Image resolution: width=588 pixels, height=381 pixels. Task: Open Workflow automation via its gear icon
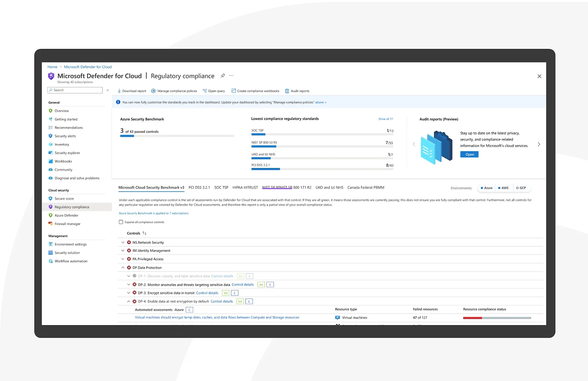51,261
